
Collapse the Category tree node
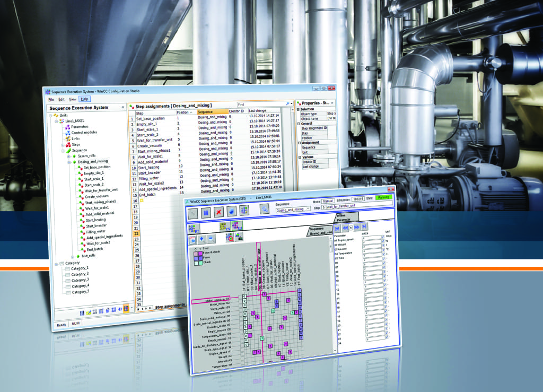(x=56, y=264)
